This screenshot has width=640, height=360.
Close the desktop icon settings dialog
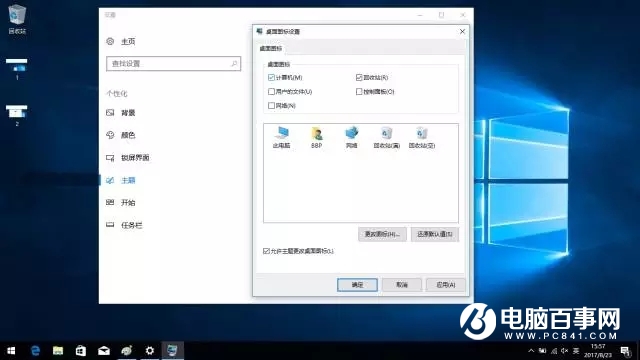(462, 31)
